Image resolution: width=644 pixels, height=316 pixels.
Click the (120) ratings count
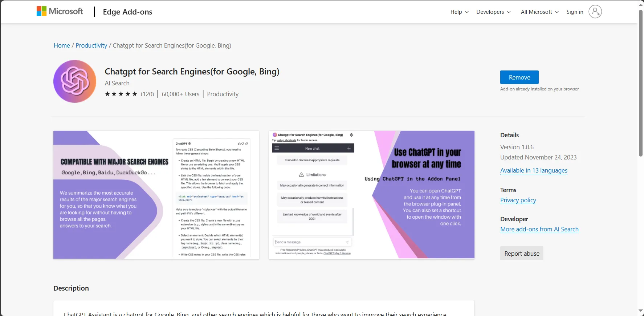pos(147,94)
